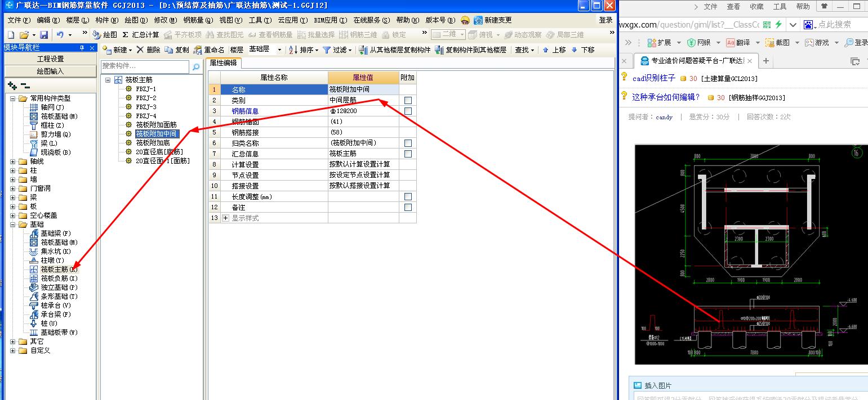This screenshot has width=868, height=400.
Task: Click the 删除 delete component icon
Action: [149, 50]
